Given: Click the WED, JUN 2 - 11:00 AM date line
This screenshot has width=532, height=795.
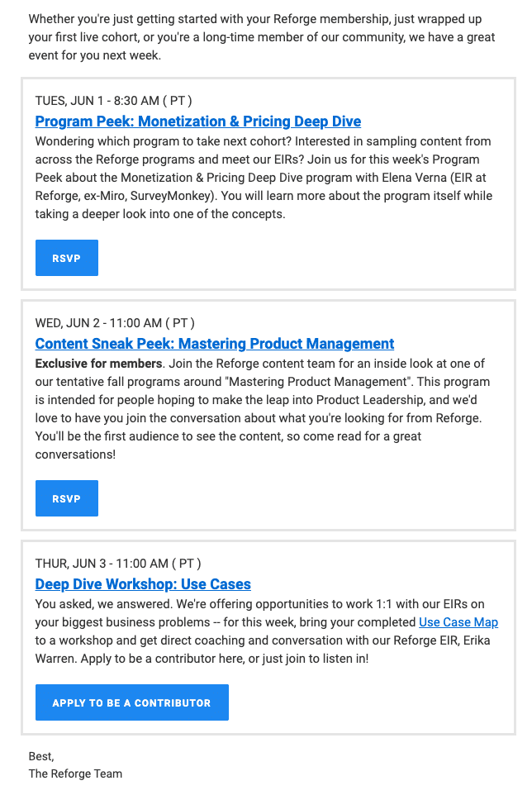Looking at the screenshot, I should click(115, 323).
